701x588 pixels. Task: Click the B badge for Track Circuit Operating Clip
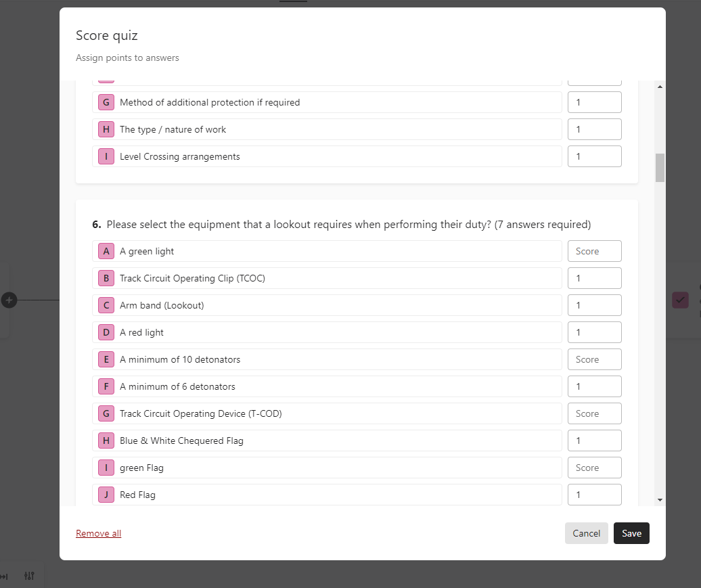(x=106, y=278)
